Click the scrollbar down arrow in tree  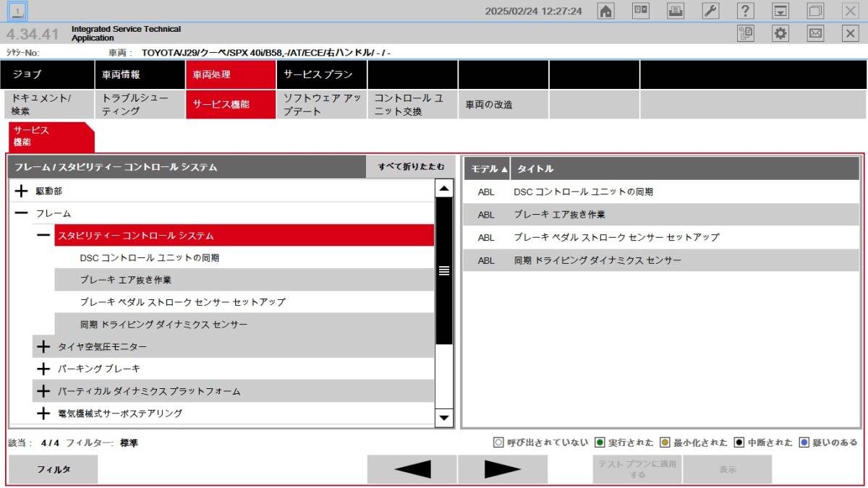(444, 417)
